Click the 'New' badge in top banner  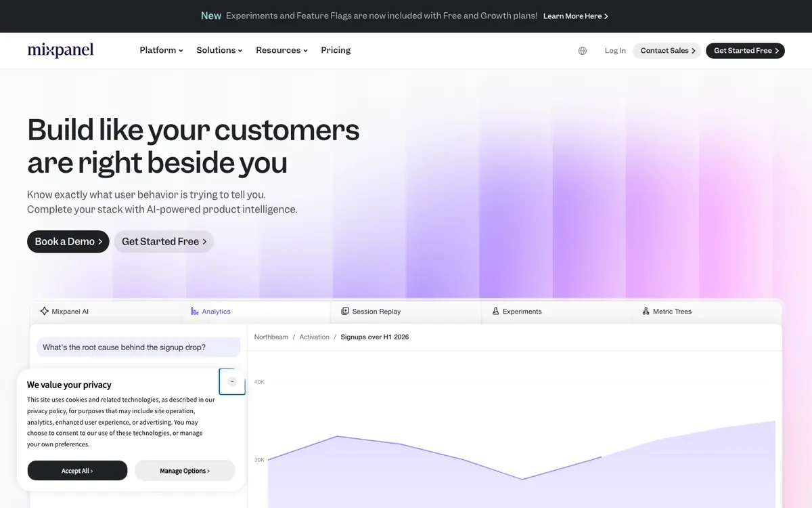point(211,16)
